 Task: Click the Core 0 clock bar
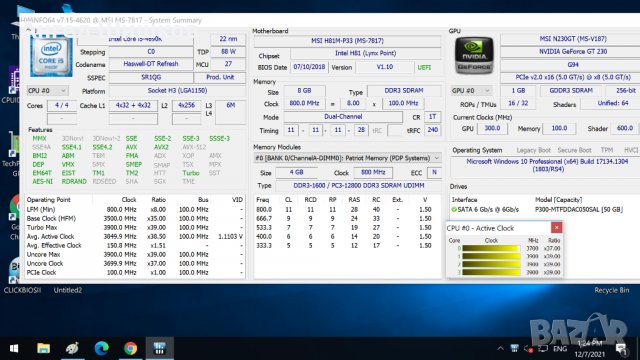coord(491,248)
